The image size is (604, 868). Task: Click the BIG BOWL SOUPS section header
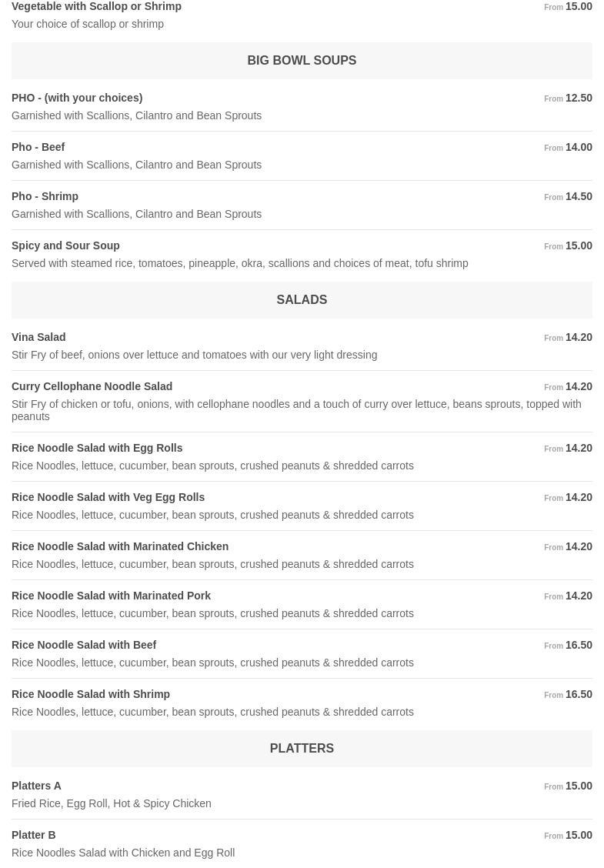[x=302, y=60]
